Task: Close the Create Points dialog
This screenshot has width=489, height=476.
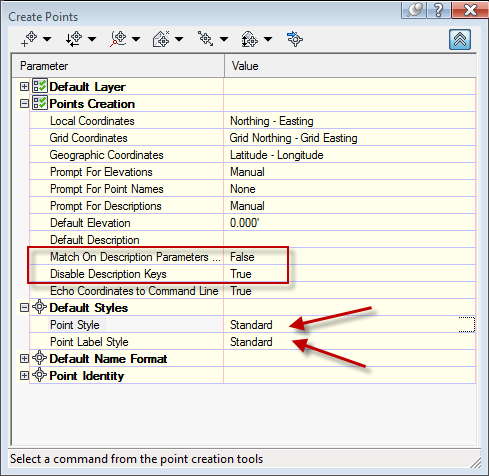Action: coord(470,10)
